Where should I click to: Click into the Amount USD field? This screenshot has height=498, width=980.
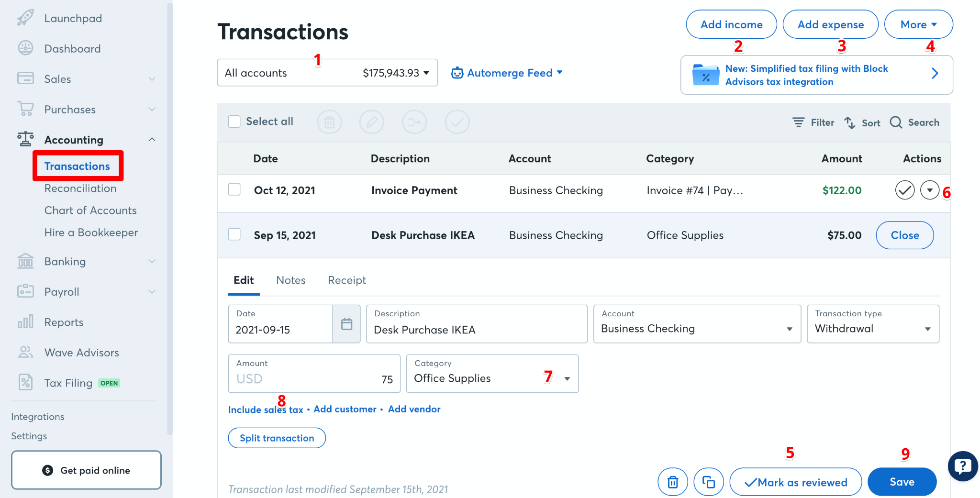314,374
